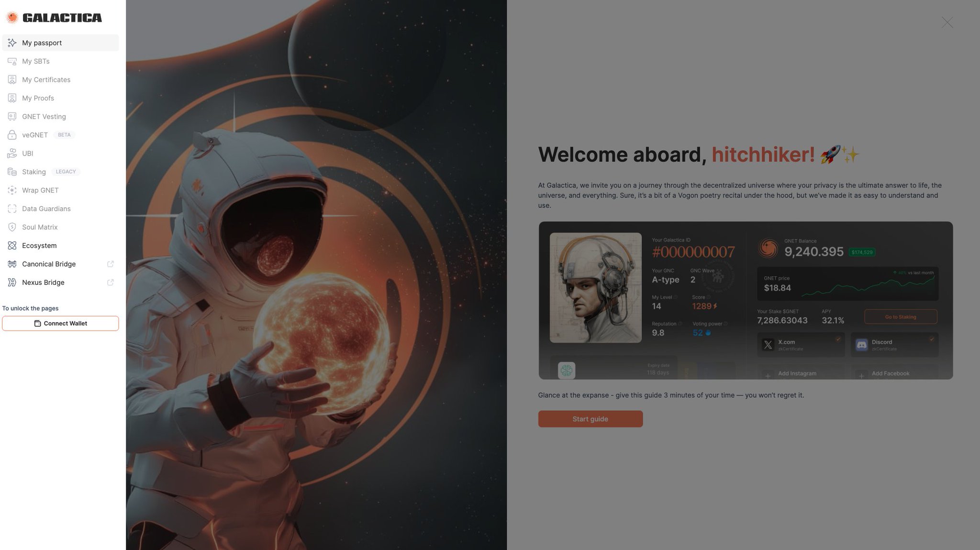Click the passport dashboard preview image
980x550 pixels.
[745, 300]
